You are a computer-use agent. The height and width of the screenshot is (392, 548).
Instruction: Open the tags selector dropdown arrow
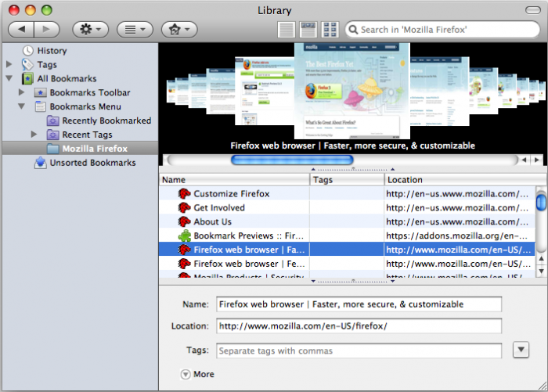(521, 350)
